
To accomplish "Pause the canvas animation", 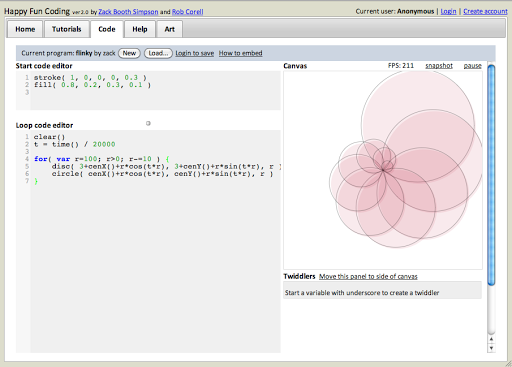I will [473, 66].
